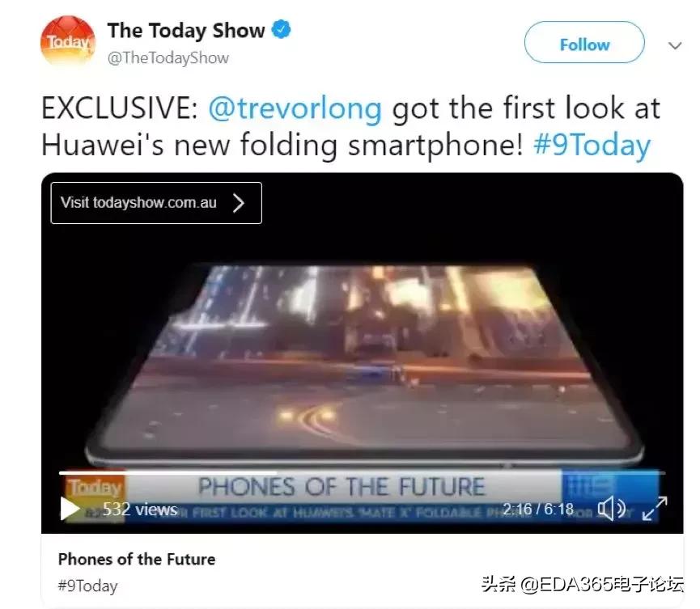
Task: Open the @TheTodayShow handle
Action: tap(168, 58)
